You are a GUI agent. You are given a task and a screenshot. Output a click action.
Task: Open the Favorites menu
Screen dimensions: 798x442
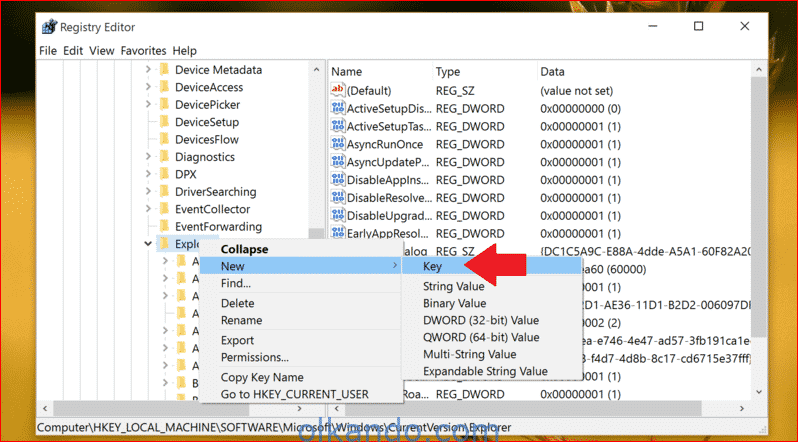[144, 50]
